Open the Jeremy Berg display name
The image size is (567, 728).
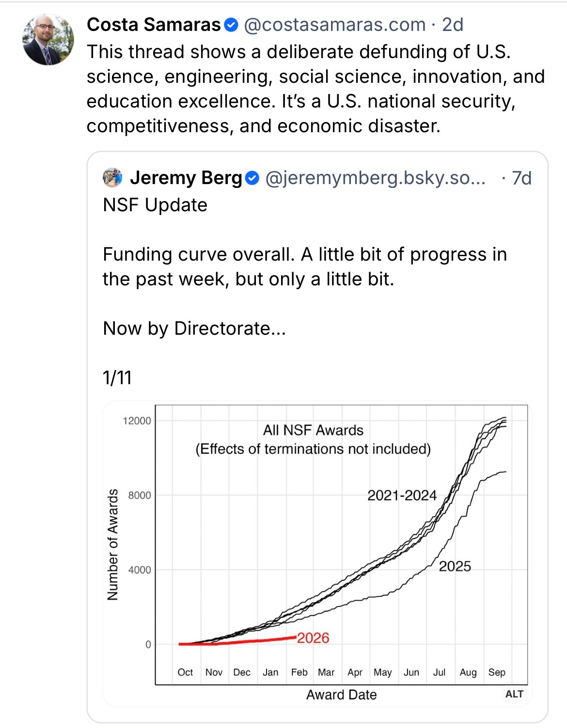(186, 178)
